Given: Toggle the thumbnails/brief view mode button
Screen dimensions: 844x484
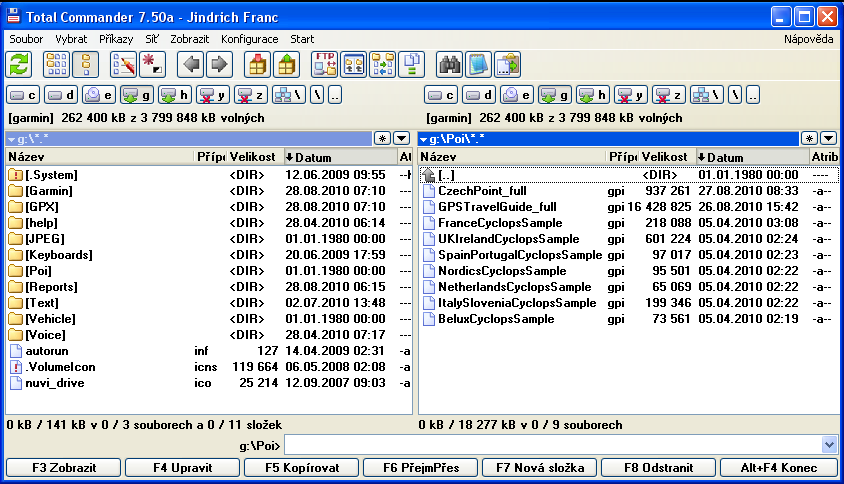Looking at the screenshot, I should (56, 64).
